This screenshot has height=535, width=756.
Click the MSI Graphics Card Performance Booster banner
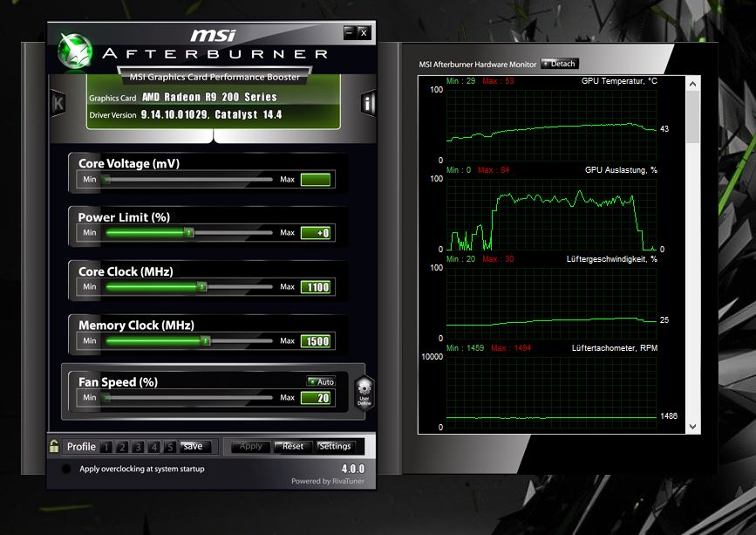pyautogui.click(x=215, y=77)
